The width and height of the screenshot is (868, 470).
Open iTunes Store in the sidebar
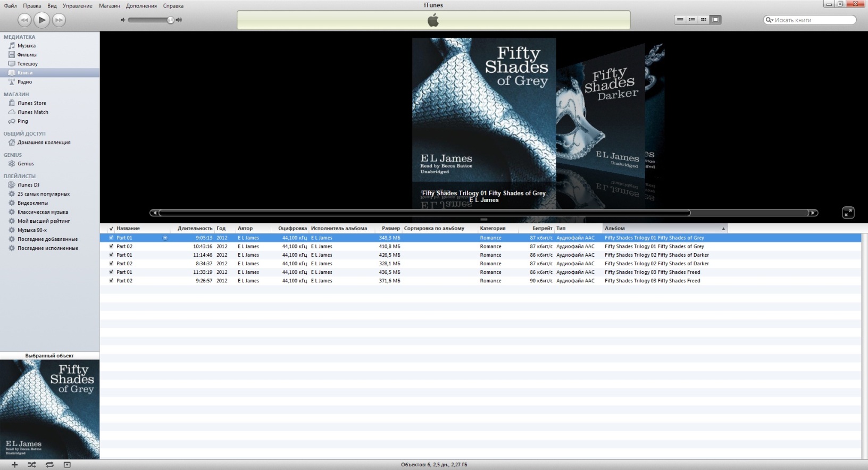pyautogui.click(x=32, y=103)
